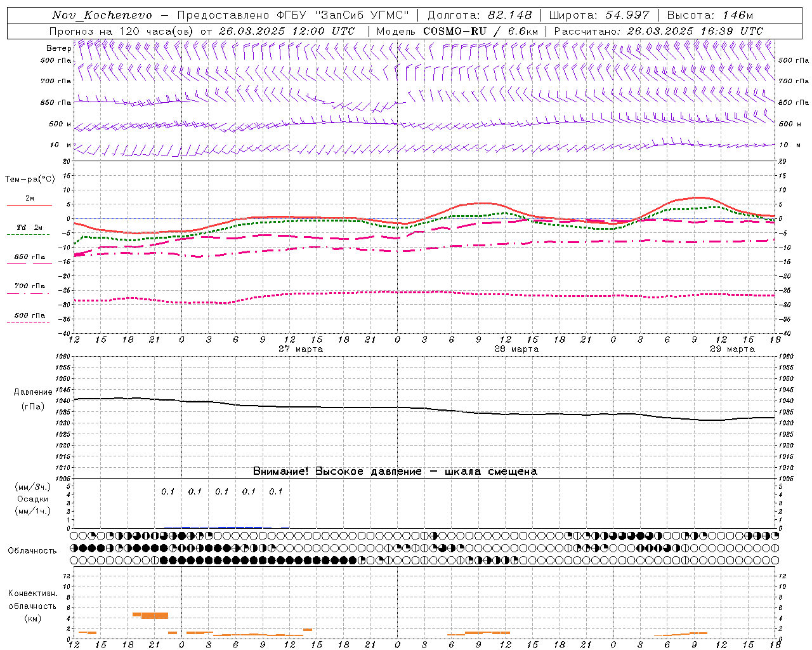Select the elevation text "Высота: 146м"
This screenshot has height=650, width=812.
tap(710, 15)
